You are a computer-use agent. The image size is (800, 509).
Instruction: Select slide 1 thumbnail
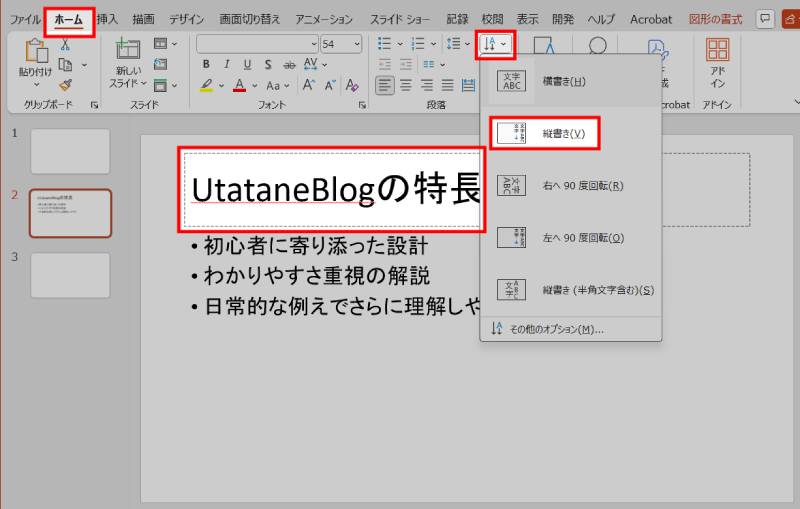click(70, 151)
